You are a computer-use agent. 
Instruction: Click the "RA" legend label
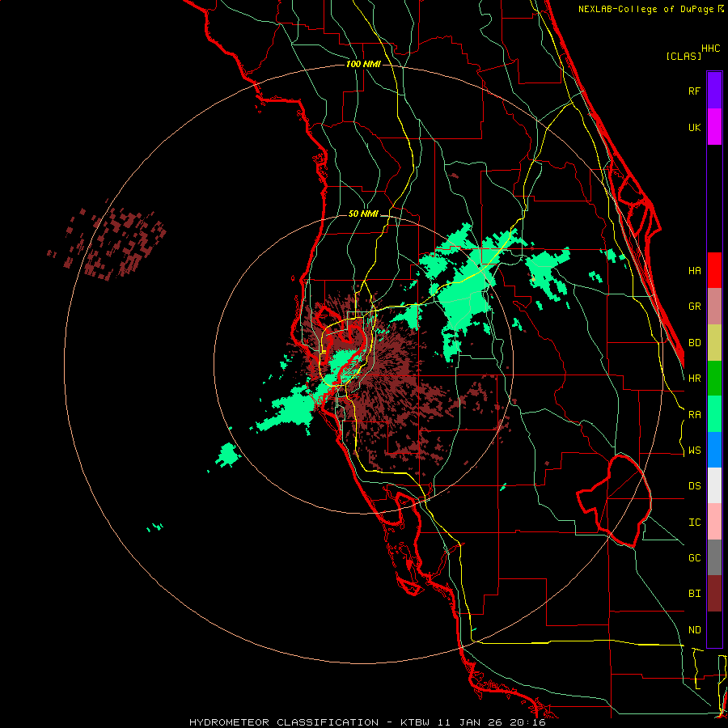click(694, 415)
